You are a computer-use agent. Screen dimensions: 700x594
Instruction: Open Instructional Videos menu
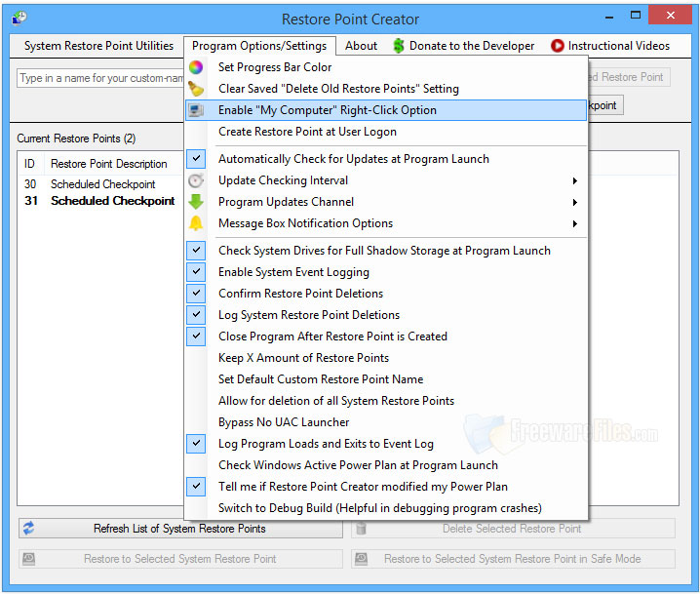pos(610,46)
